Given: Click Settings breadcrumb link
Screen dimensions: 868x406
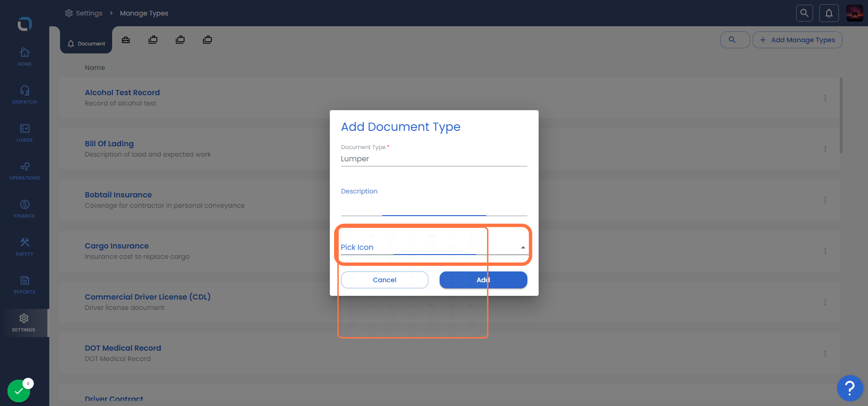Looking at the screenshot, I should pyautogui.click(x=84, y=13).
